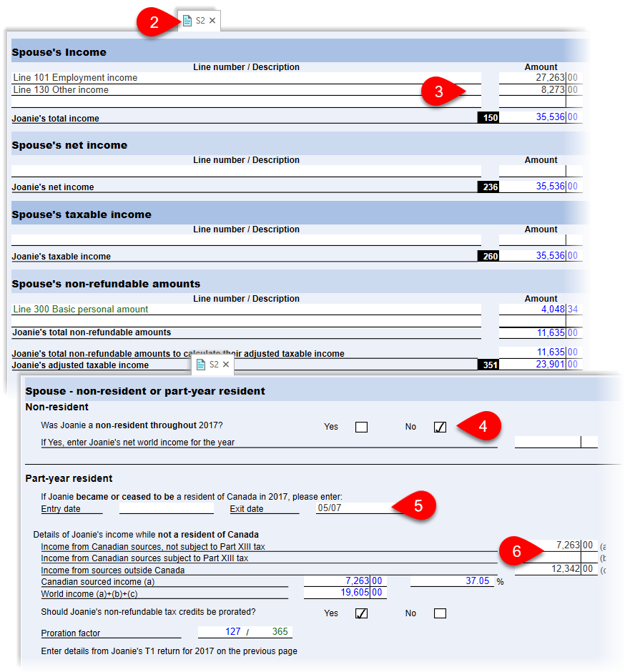Select Line 130 Other income description
625x672 pixels.
[246, 89]
